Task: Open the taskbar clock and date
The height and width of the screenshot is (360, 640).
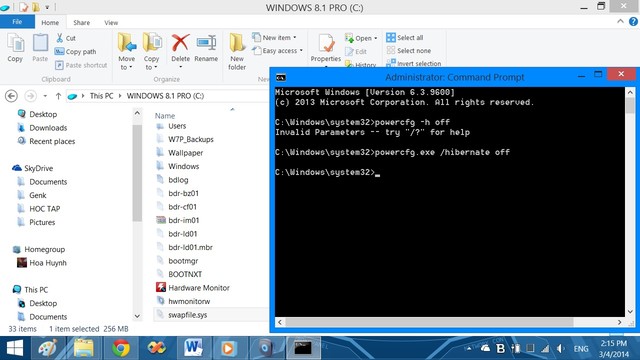Action: point(614,349)
